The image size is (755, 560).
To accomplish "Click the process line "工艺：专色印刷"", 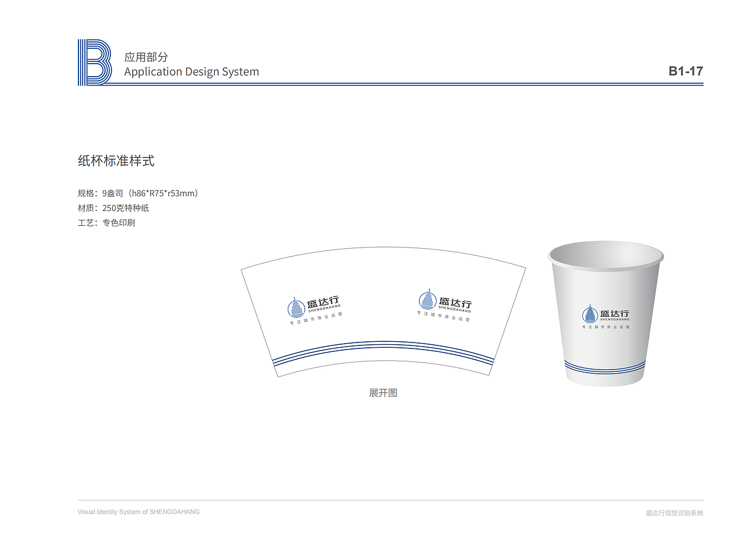I will 106,223.
